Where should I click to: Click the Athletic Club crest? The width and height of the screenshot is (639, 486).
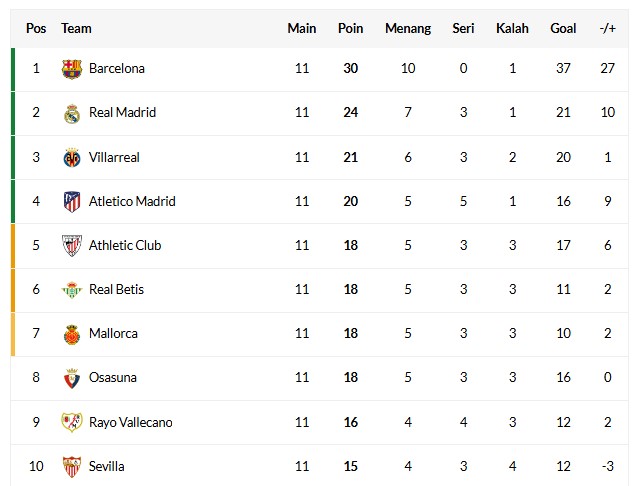click(72, 246)
